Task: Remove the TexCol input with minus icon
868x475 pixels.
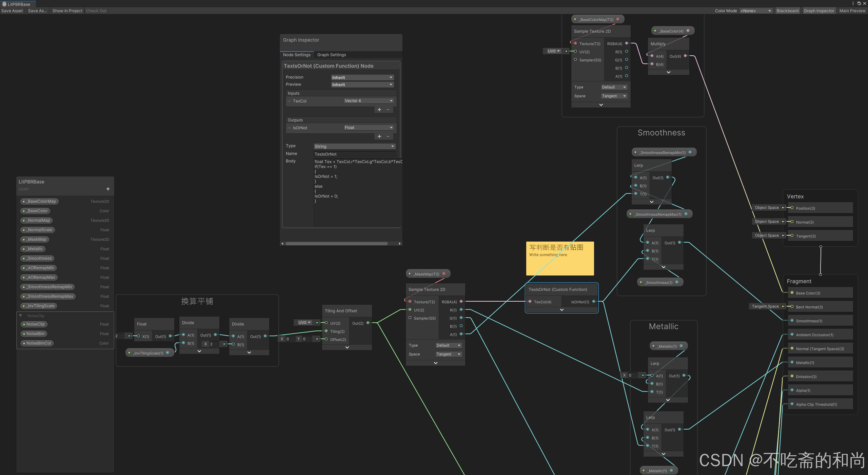Action: point(388,110)
